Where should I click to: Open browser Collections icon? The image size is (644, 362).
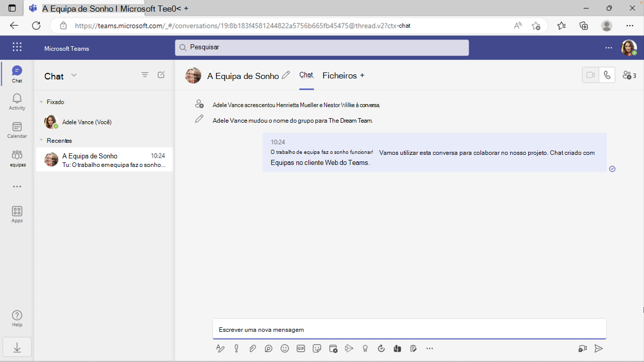584,26
